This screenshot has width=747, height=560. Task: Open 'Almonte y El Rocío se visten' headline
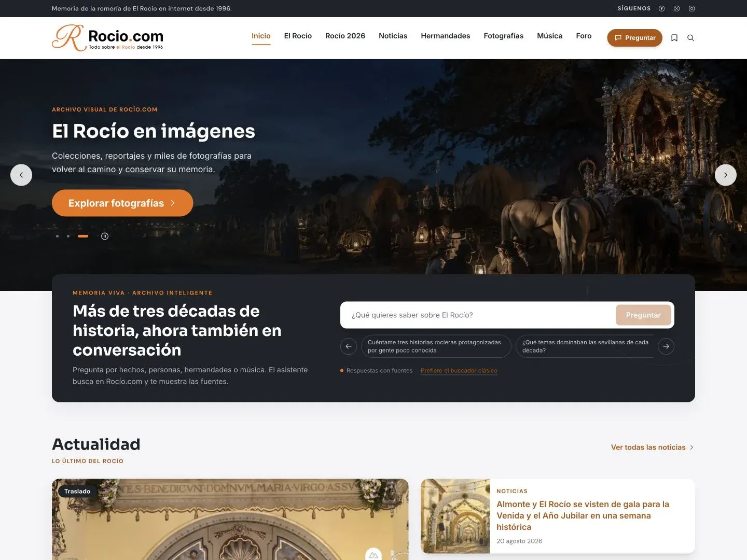pyautogui.click(x=583, y=515)
